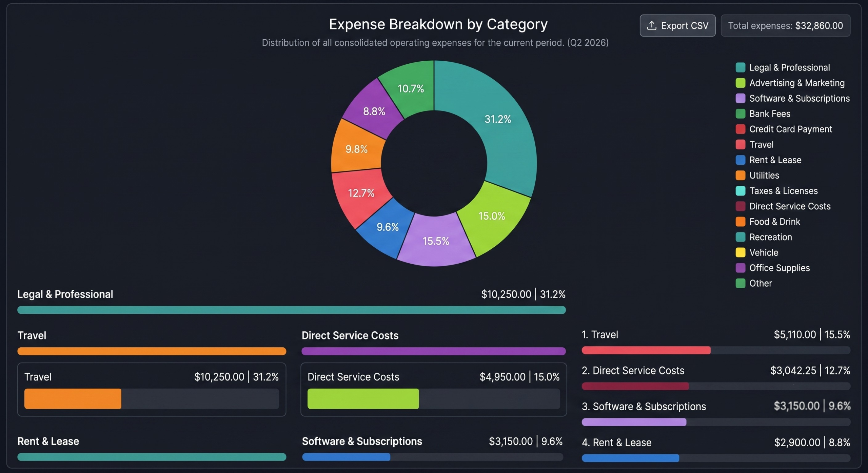The height and width of the screenshot is (473, 868).
Task: Select Bank Fees legend label
Action: click(770, 114)
